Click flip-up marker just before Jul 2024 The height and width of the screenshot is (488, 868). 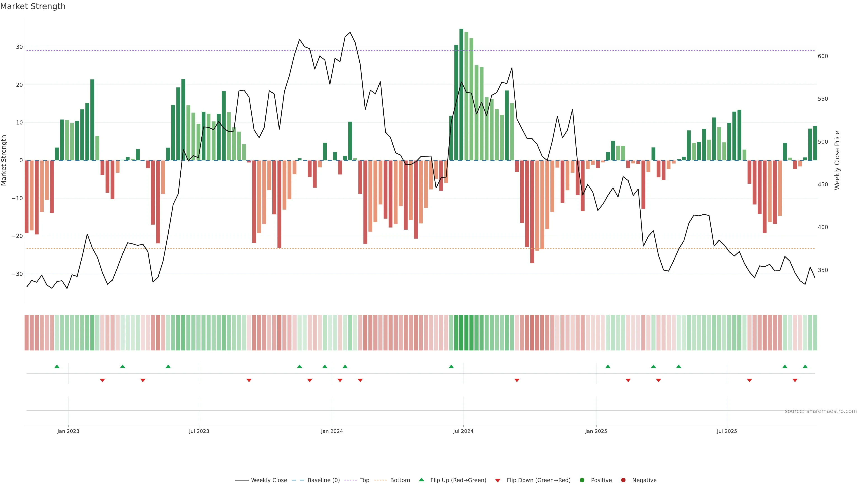(x=451, y=366)
